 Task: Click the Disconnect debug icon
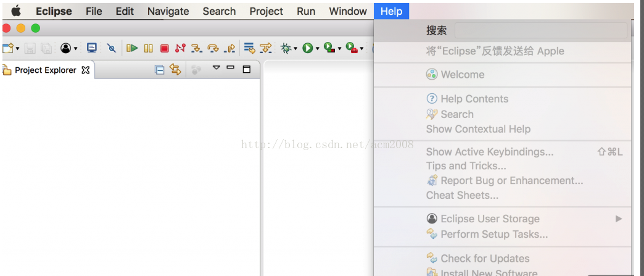click(x=180, y=48)
